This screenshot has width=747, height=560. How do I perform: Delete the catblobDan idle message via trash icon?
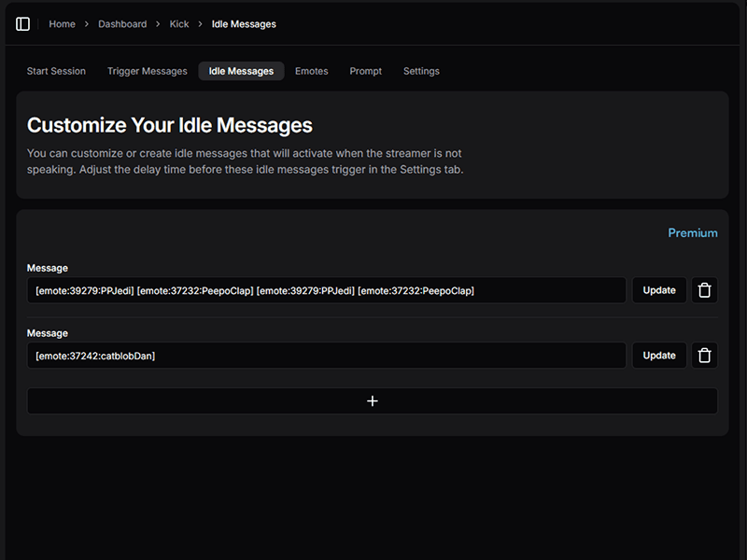pos(704,356)
